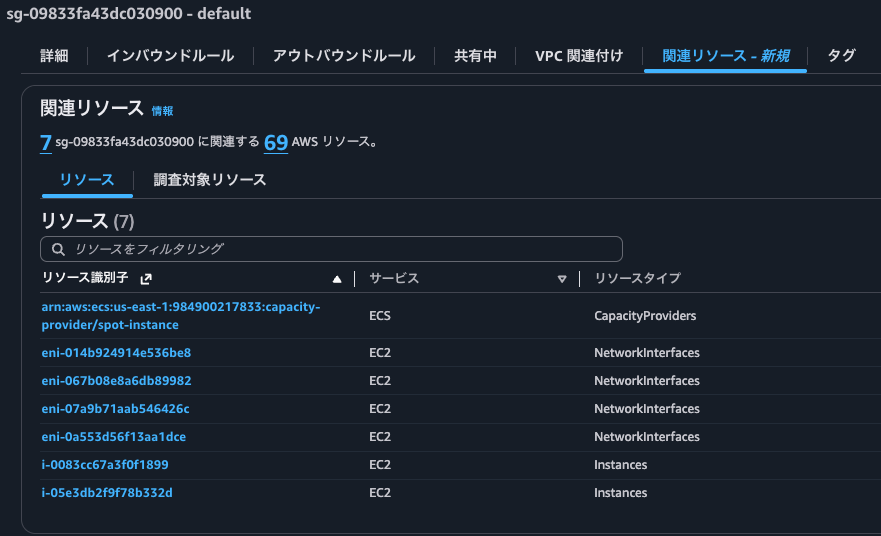Select the 関連リソース - 新規 tab
This screenshot has width=881, height=536.
tap(725, 56)
